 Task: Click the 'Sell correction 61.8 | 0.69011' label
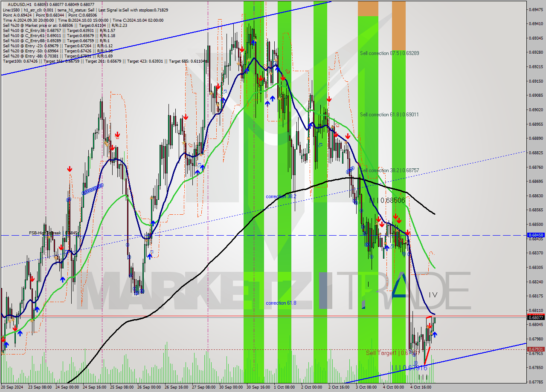pos(389,115)
